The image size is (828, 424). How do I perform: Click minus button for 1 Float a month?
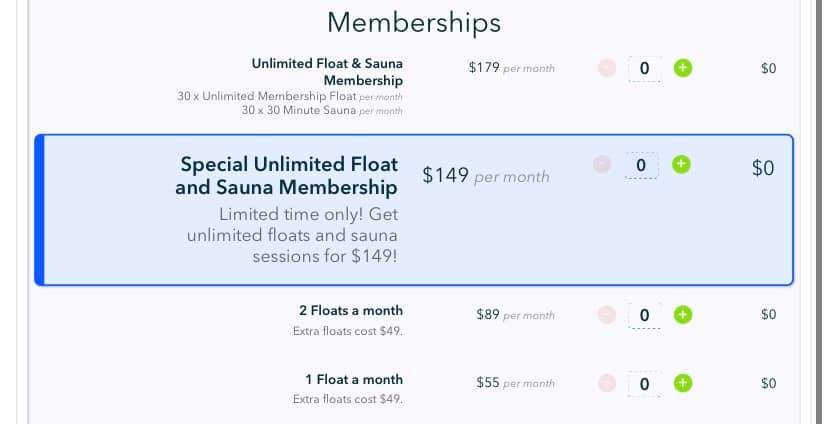pos(607,383)
